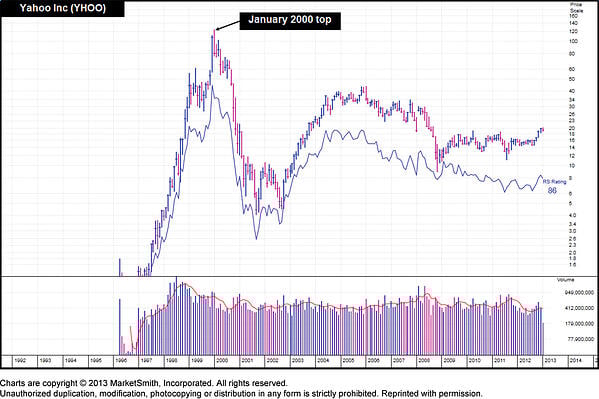The height and width of the screenshot is (399, 599).
Task: Select the 2003 year label
Action: tap(298, 361)
